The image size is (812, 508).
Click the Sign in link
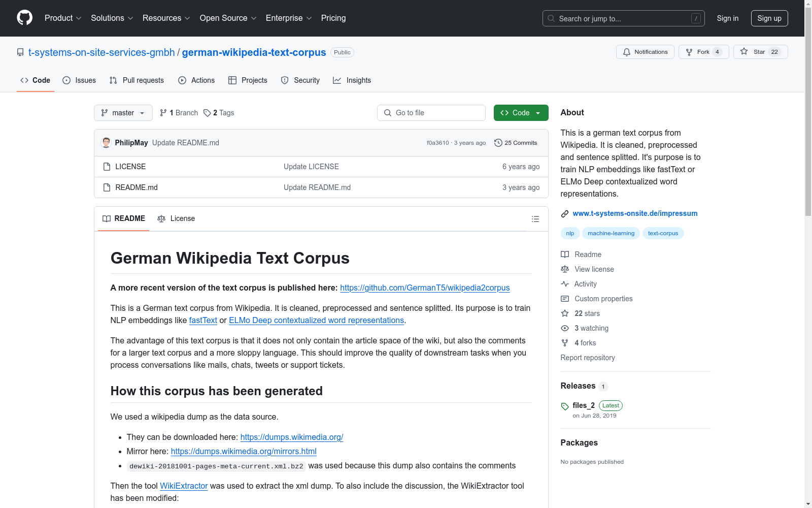pos(728,18)
